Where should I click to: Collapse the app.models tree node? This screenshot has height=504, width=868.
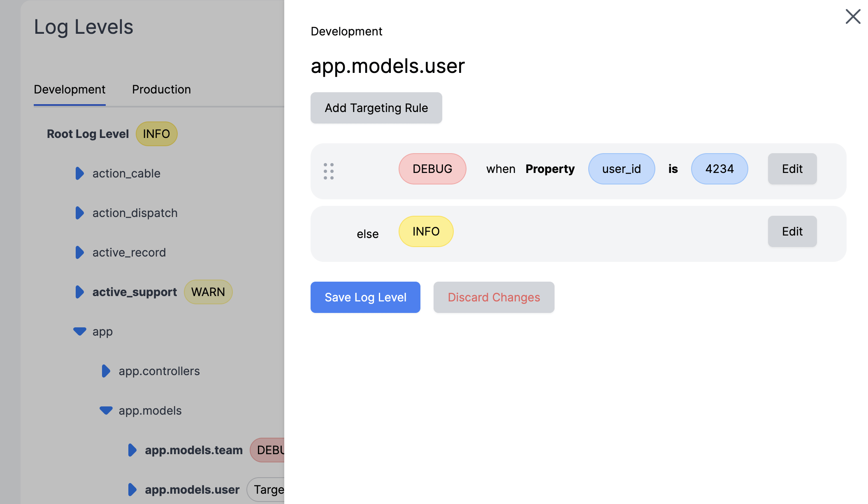click(x=106, y=410)
